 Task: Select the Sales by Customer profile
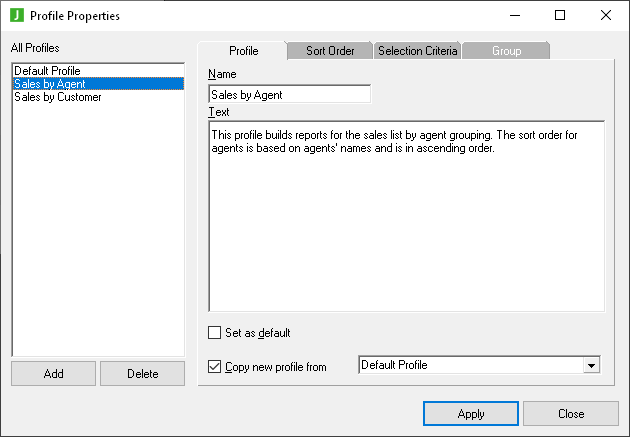click(x=57, y=97)
